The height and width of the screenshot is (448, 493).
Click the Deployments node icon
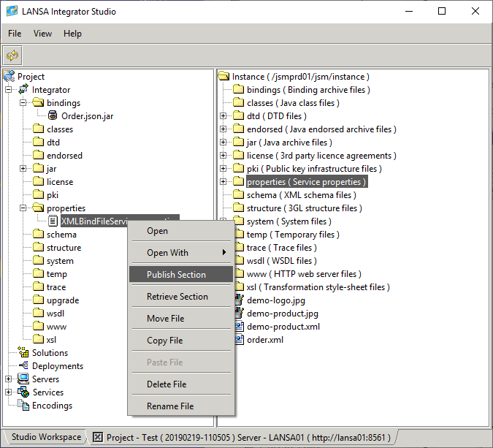pyautogui.click(x=23, y=366)
